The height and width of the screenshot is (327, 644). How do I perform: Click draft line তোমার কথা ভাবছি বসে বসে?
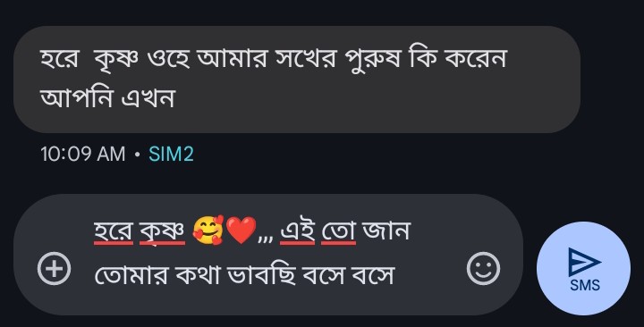click(x=244, y=274)
